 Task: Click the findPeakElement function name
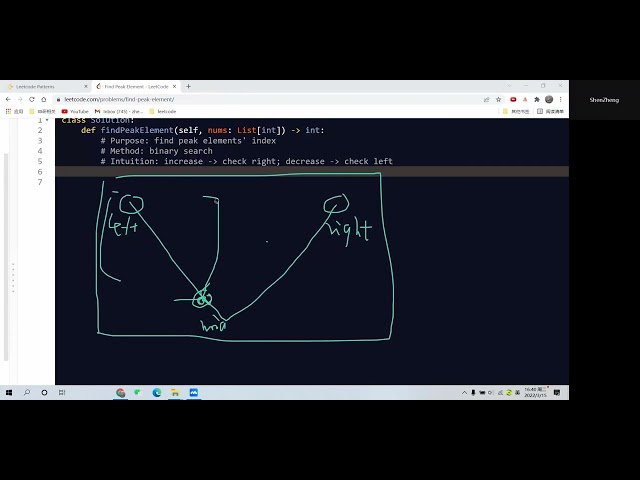(x=137, y=130)
